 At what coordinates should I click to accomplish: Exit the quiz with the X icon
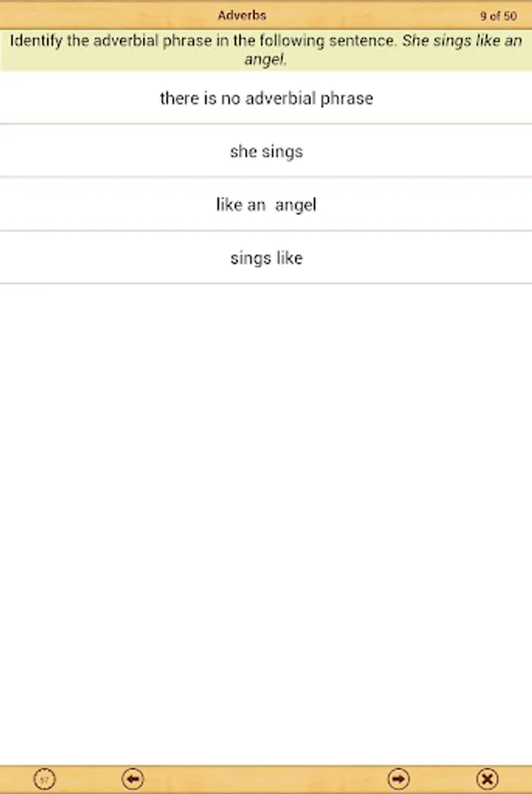click(x=487, y=779)
